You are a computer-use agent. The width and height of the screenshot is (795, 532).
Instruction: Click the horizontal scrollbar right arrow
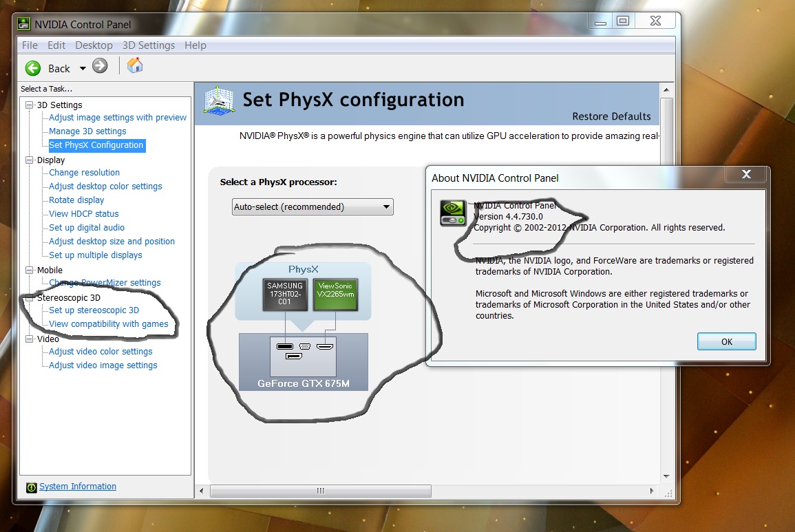(x=652, y=491)
